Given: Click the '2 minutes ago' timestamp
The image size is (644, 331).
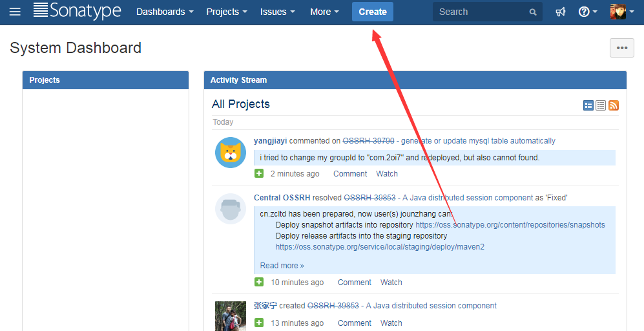Looking at the screenshot, I should [295, 174].
